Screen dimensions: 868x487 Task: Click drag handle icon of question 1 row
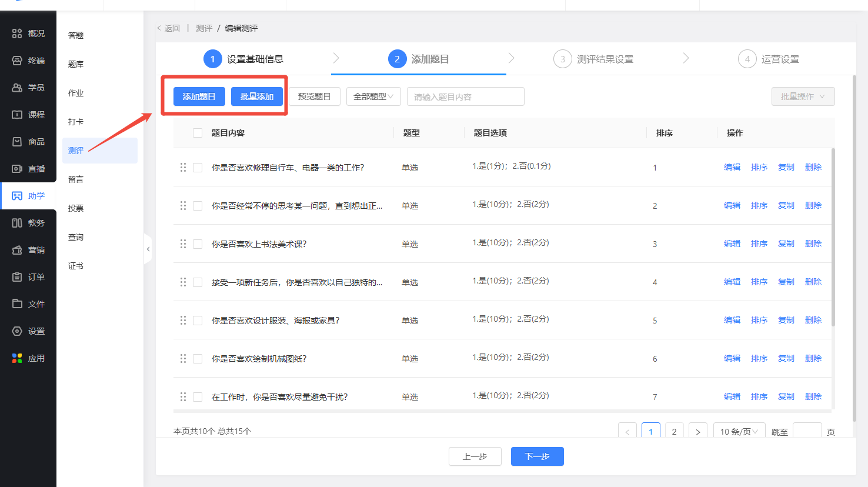pos(183,168)
